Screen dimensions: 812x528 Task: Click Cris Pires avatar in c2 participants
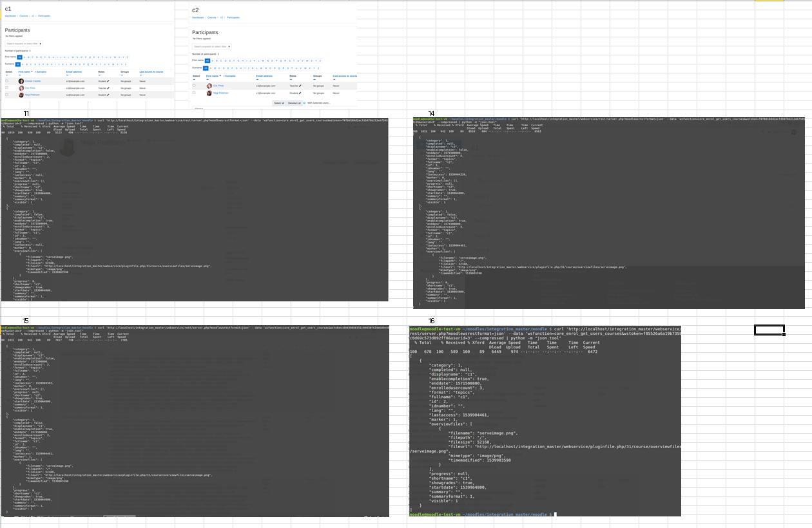pyautogui.click(x=209, y=86)
